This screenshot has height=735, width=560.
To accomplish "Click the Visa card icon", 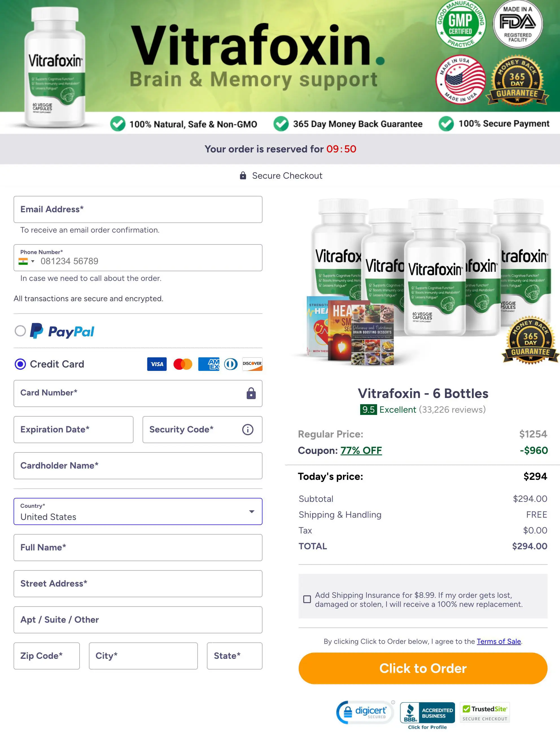I will click(x=157, y=364).
